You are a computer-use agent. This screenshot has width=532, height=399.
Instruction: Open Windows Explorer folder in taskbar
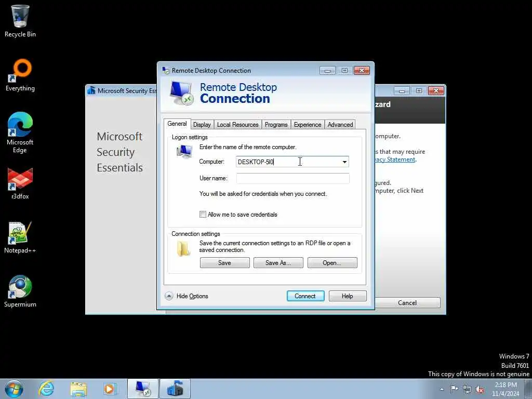click(79, 389)
